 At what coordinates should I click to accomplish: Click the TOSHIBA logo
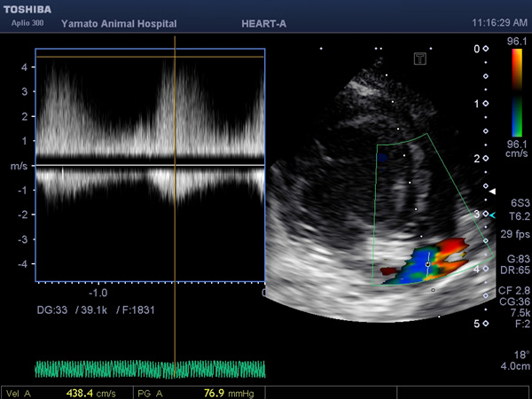(x=27, y=10)
